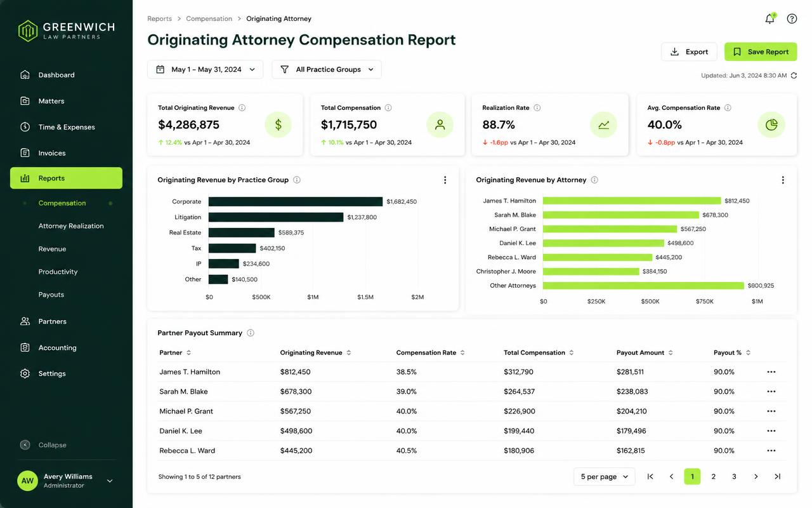
Task: Click info icon next to Realization Rate
Action: coord(537,108)
